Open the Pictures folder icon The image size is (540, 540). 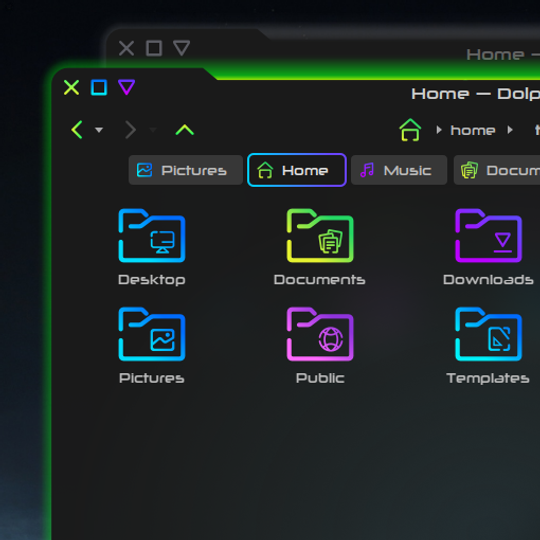pyautogui.click(x=152, y=334)
